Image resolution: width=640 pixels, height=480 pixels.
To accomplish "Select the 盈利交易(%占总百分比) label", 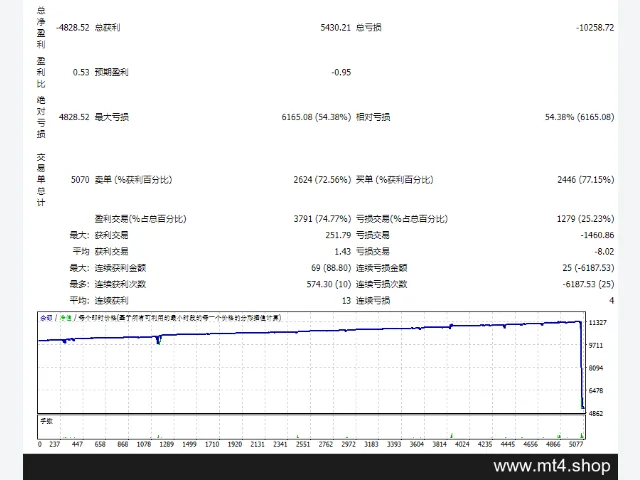I will coord(140,219).
